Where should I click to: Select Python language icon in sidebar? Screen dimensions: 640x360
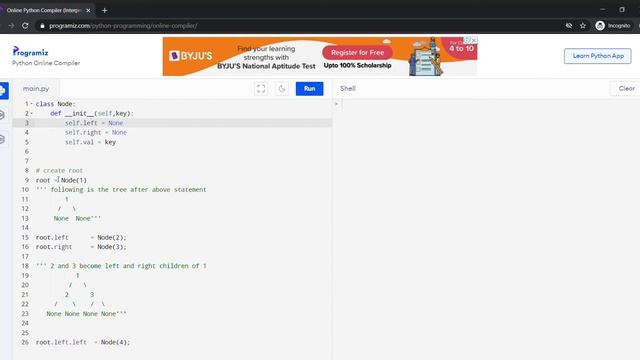(x=3, y=91)
